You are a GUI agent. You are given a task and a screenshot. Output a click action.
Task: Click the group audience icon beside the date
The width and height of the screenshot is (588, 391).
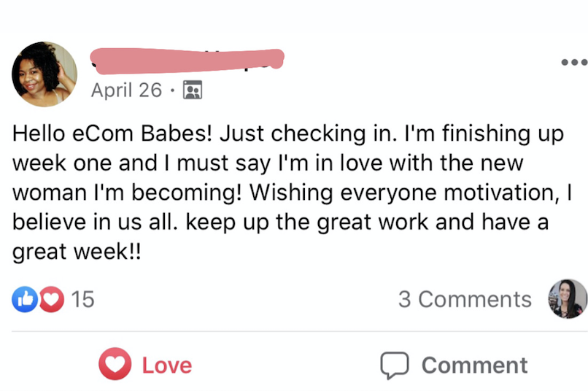point(193,90)
